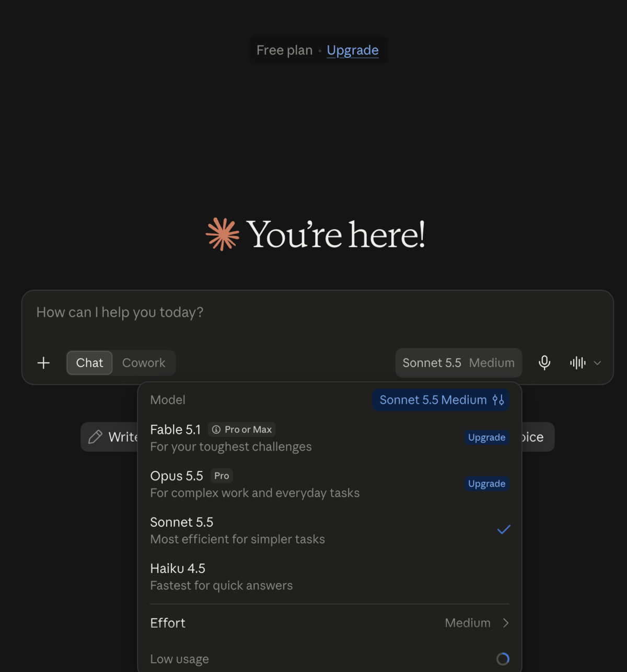Select the Fable 5.1 model
The width and height of the screenshot is (627, 672).
(329, 438)
